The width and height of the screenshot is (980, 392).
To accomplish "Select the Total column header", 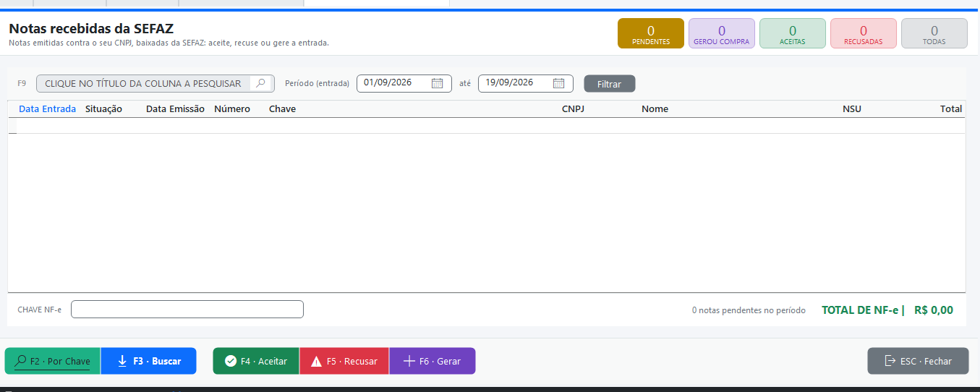I will tap(951, 108).
